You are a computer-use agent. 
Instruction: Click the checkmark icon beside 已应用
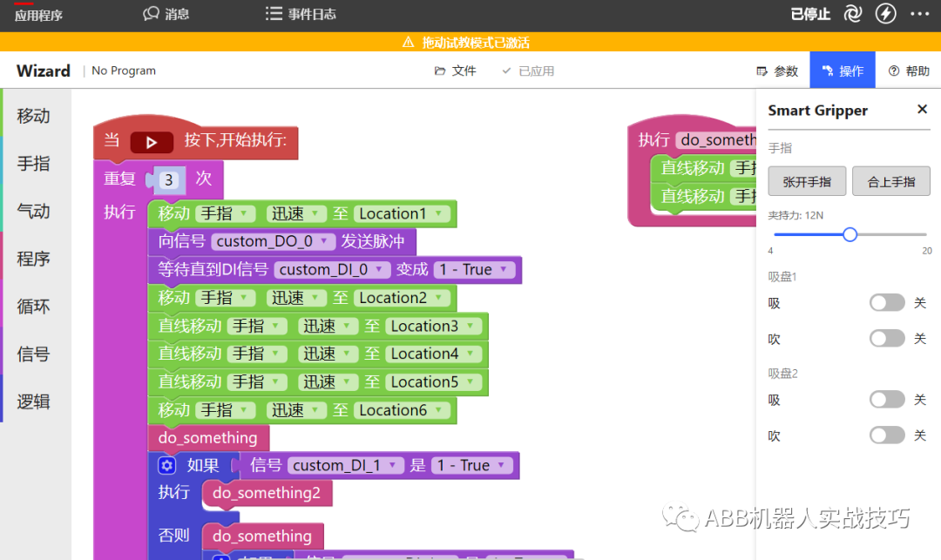[506, 71]
